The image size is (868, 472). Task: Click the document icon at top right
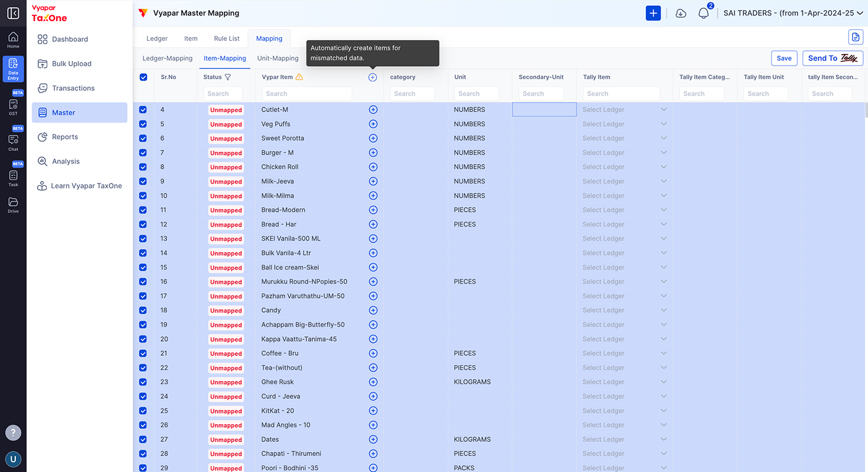(856, 37)
